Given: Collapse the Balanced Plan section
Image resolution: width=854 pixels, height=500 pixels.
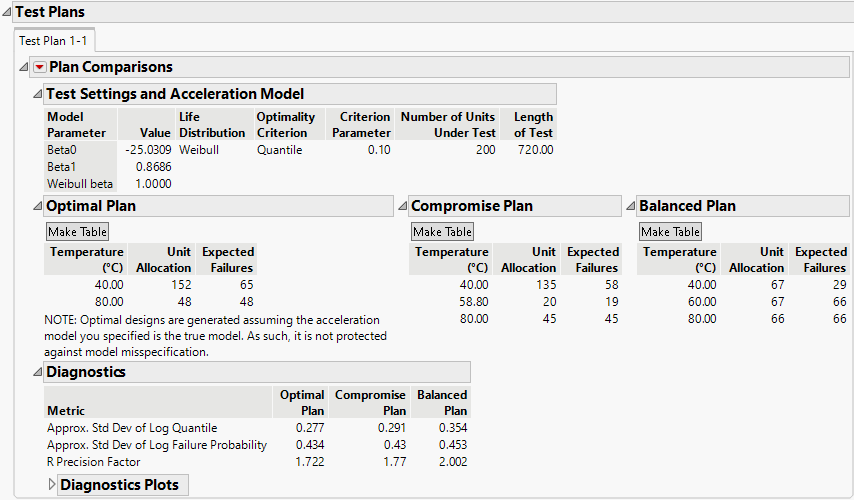Looking at the screenshot, I should (x=630, y=206).
